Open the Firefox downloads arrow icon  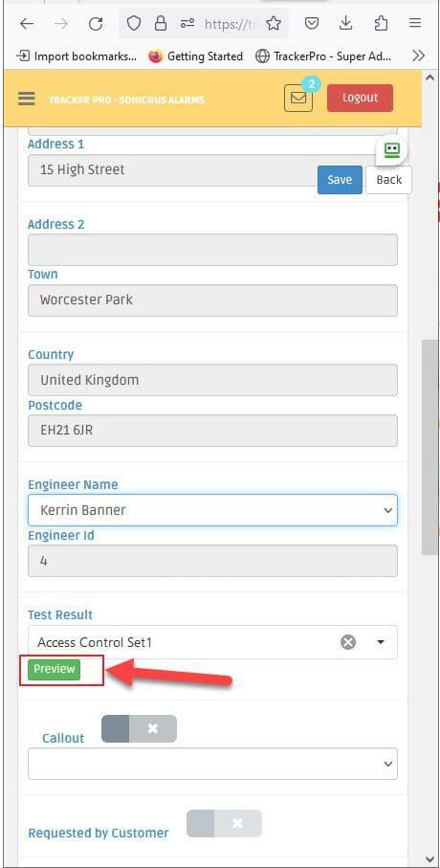coord(345,23)
